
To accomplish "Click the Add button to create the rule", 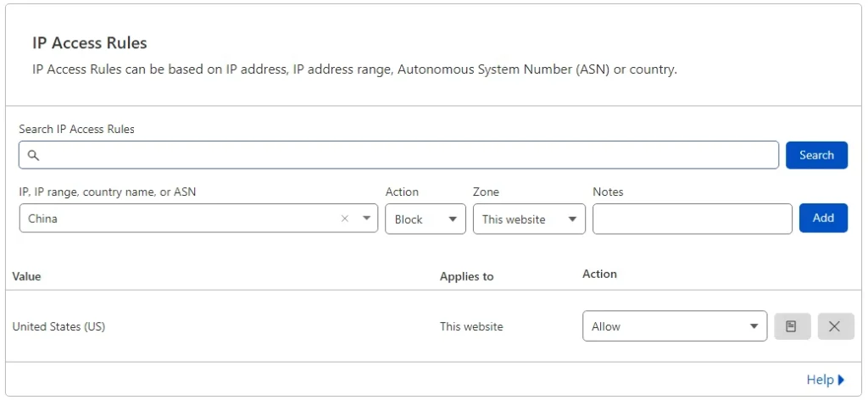I will [x=822, y=218].
